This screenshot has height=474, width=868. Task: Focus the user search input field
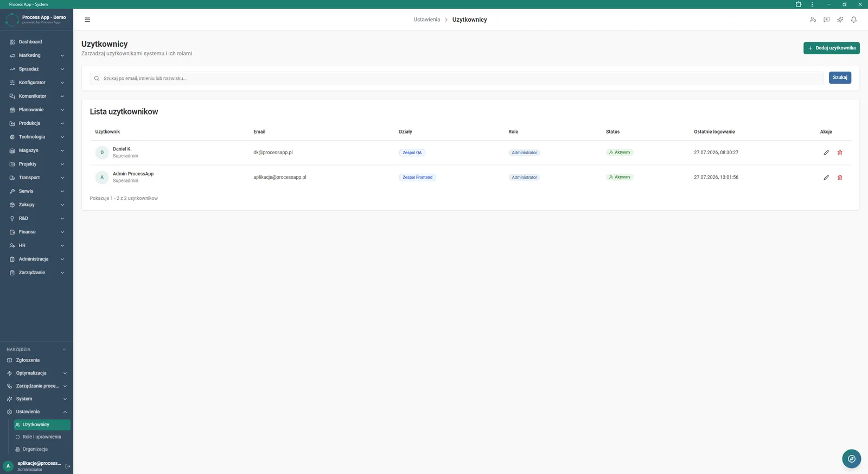[456, 78]
